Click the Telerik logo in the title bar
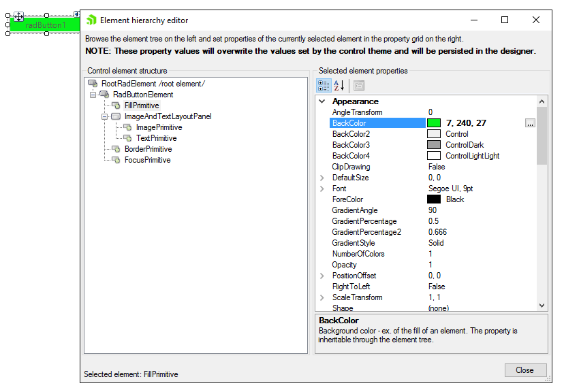Viewport: 564px width, 392px height. pos(91,20)
